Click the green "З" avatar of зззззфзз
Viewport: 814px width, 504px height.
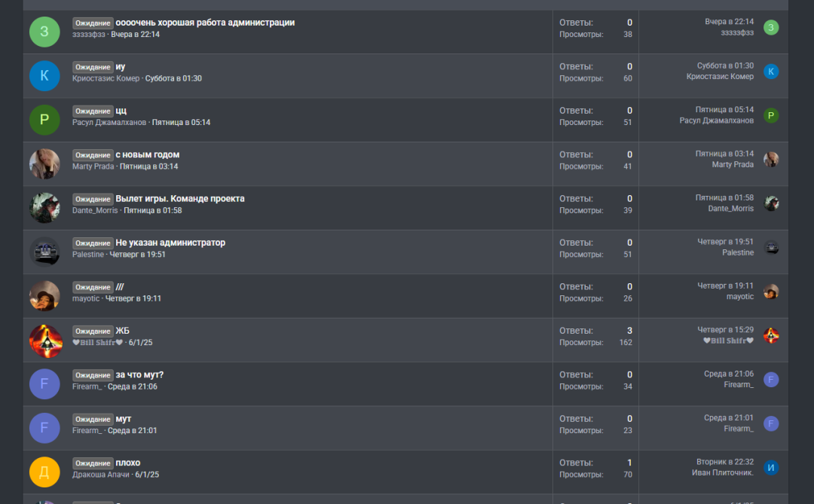tap(44, 32)
